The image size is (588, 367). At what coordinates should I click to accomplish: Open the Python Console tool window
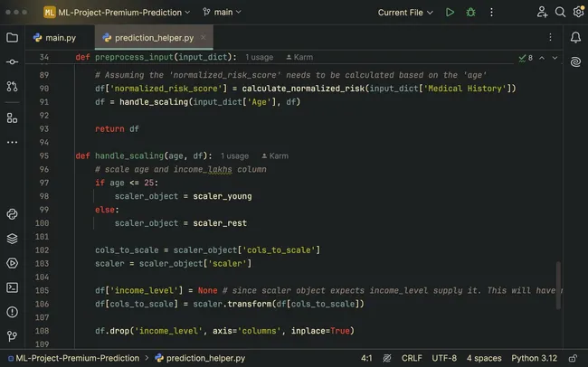point(12,214)
